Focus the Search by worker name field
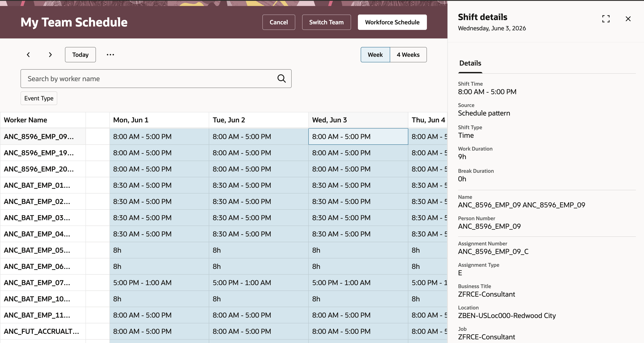Viewport: 644px width, 343px height. pyautogui.click(x=156, y=78)
